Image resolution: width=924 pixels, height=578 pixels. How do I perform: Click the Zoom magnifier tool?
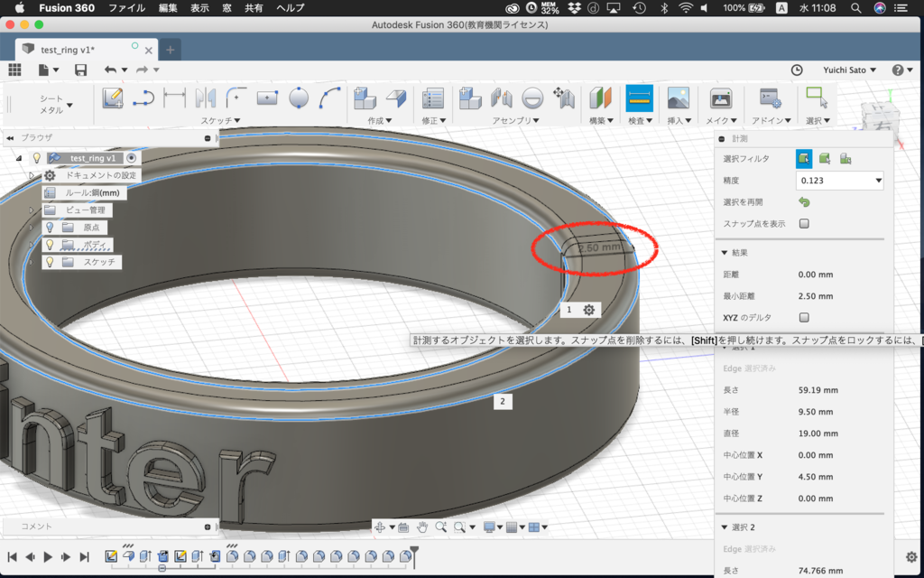[x=440, y=527]
